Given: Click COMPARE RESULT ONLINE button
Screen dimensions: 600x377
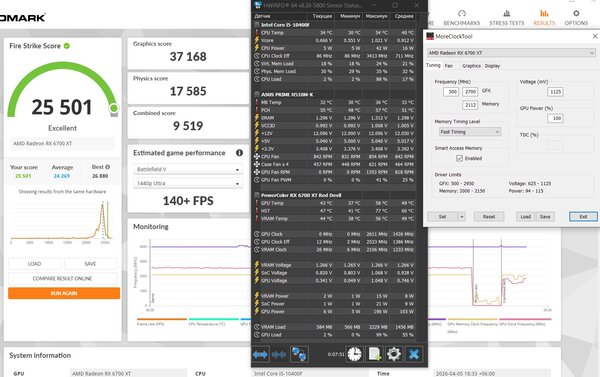Looking at the screenshot, I should coord(62,278).
